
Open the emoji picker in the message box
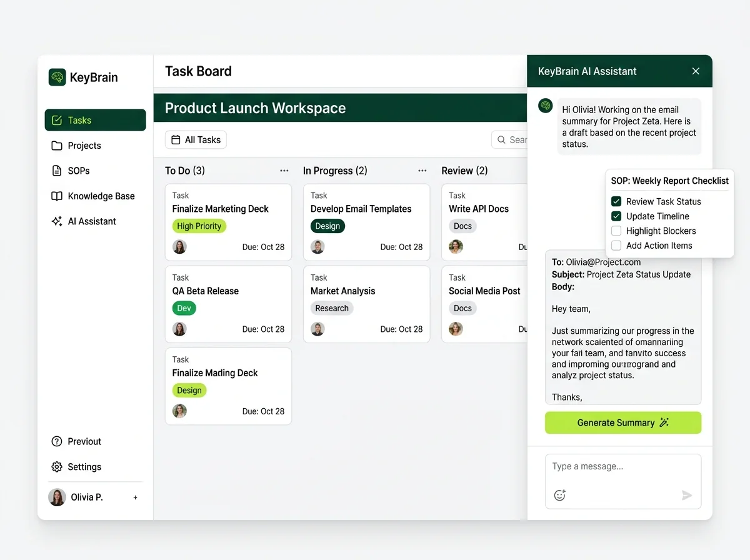point(560,495)
